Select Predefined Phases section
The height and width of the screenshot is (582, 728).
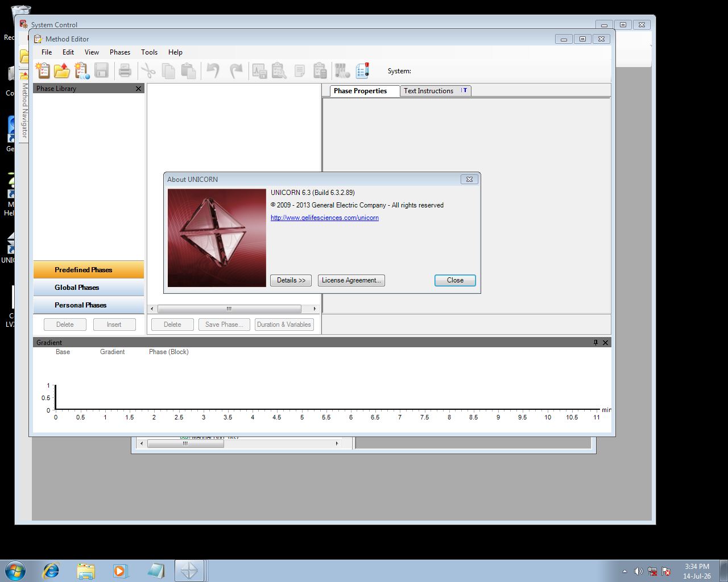pos(89,269)
